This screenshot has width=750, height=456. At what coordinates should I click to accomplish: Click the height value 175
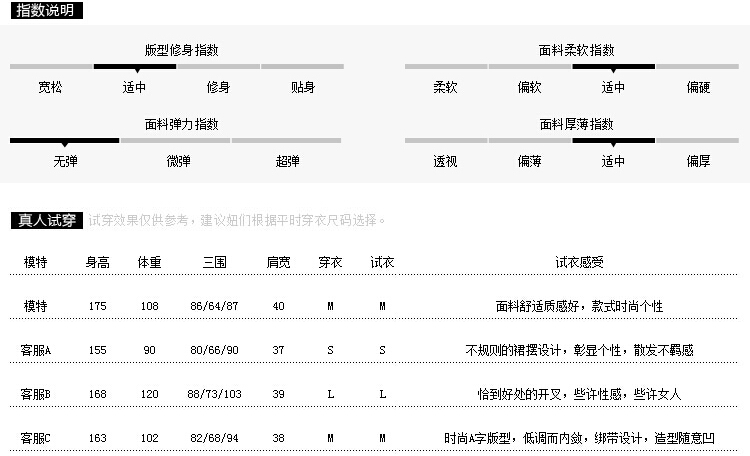pyautogui.click(x=98, y=306)
